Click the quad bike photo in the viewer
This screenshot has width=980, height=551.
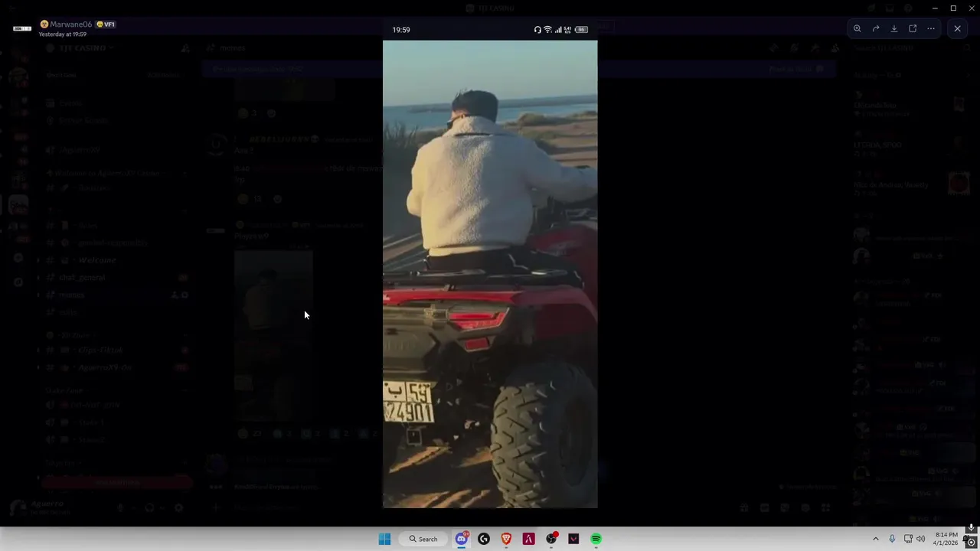click(x=490, y=274)
